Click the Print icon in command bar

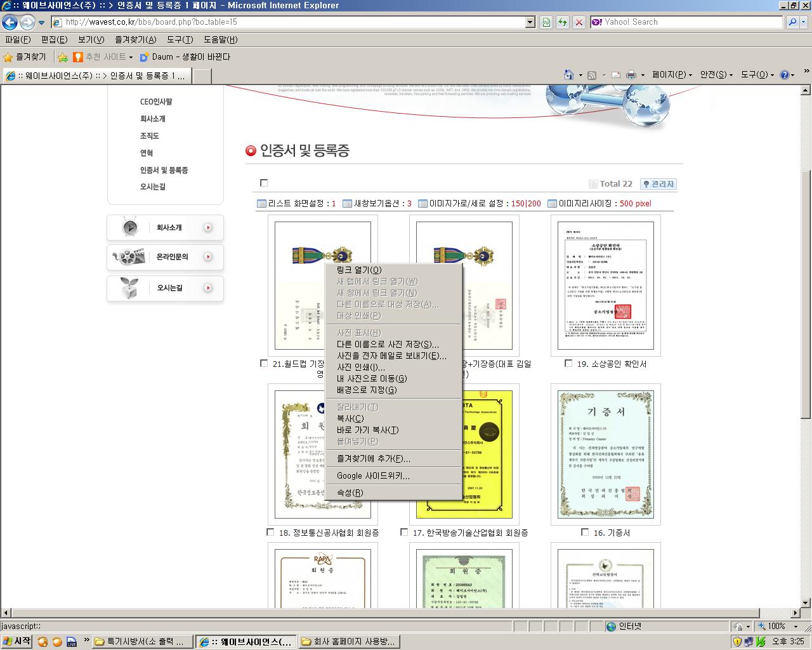(x=631, y=75)
